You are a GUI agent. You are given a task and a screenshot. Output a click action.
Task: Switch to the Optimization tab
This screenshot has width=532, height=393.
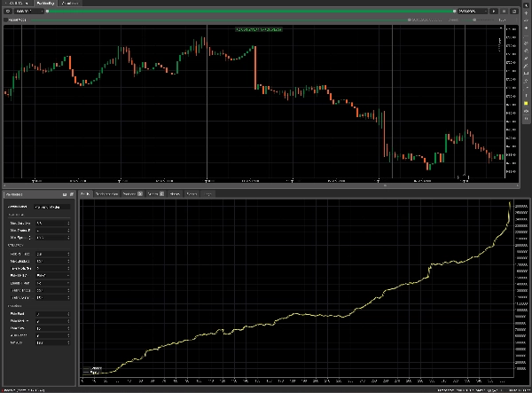coord(70,3)
